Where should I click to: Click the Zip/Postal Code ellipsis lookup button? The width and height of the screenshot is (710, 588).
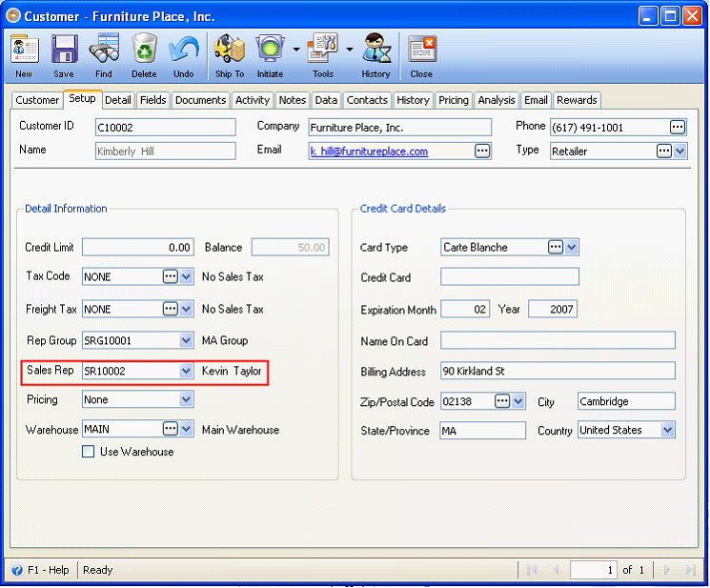[502, 401]
